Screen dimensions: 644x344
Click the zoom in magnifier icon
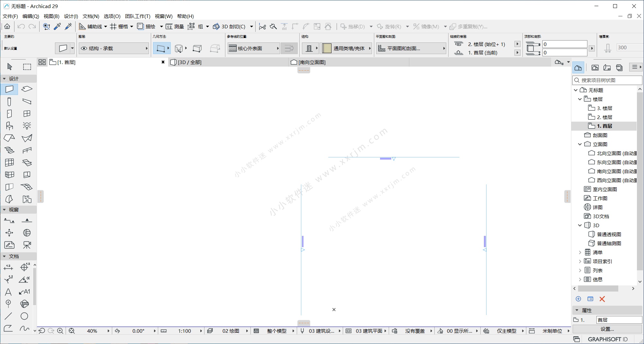click(x=60, y=331)
